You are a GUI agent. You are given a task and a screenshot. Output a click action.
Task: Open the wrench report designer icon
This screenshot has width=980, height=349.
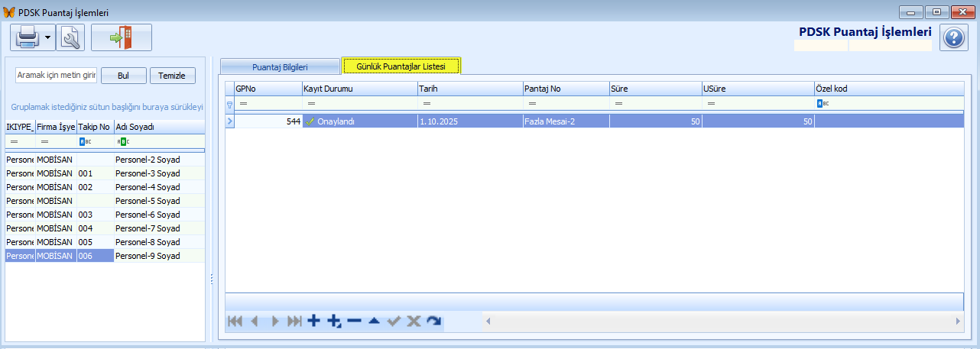coord(70,37)
